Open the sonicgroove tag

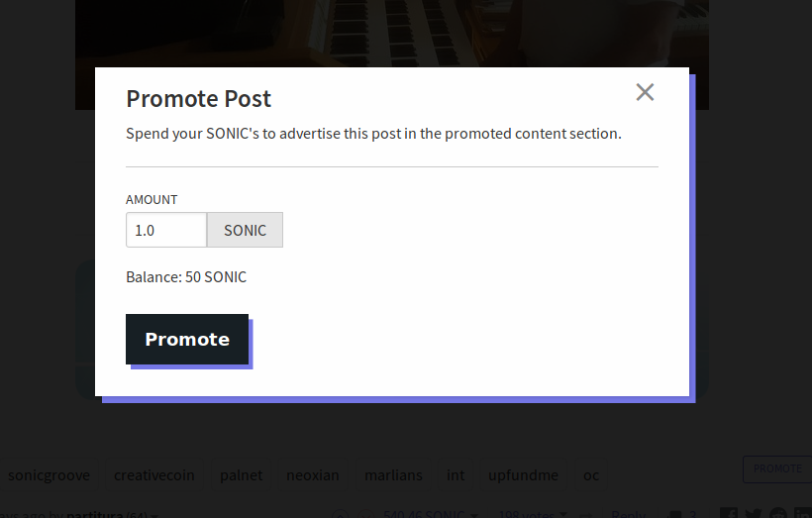coord(49,475)
